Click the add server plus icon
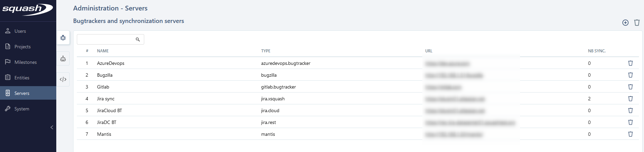Viewport: 644px width, 152px height. 625,23
